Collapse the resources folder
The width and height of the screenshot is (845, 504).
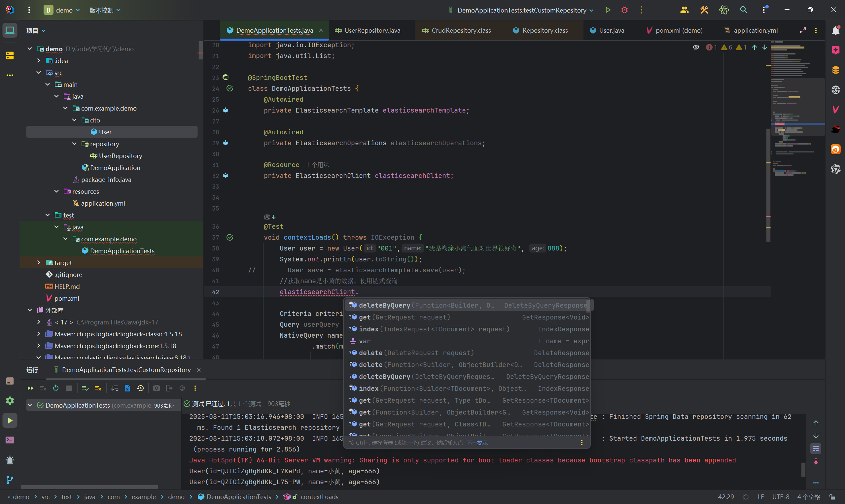click(56, 191)
